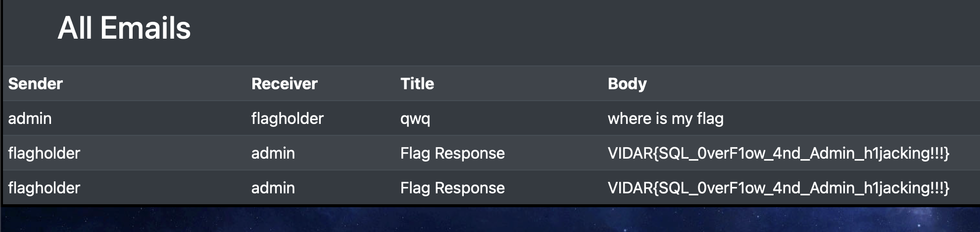Click the VIDAR flag text in last row
This screenshot has width=980, height=232.
pyautogui.click(x=778, y=188)
